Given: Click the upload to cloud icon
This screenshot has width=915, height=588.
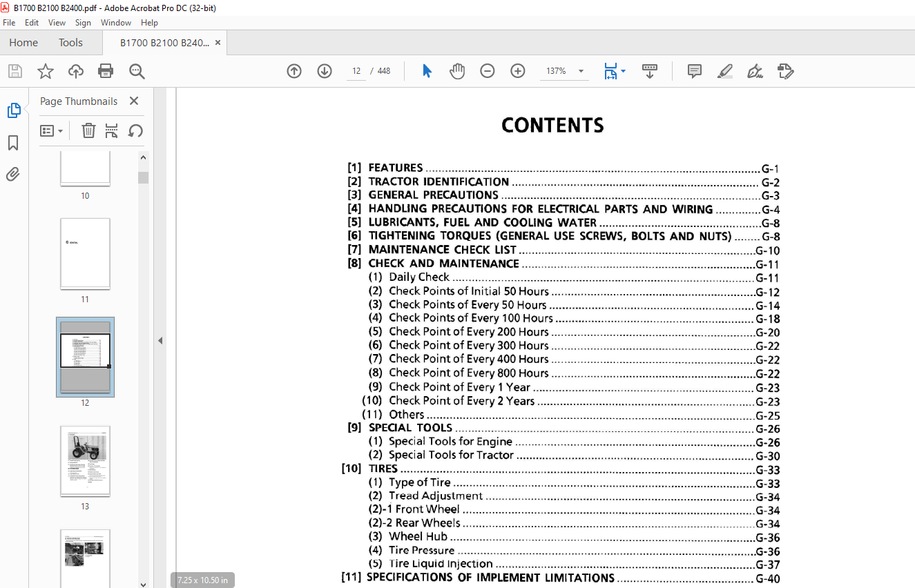Looking at the screenshot, I should click(x=76, y=71).
